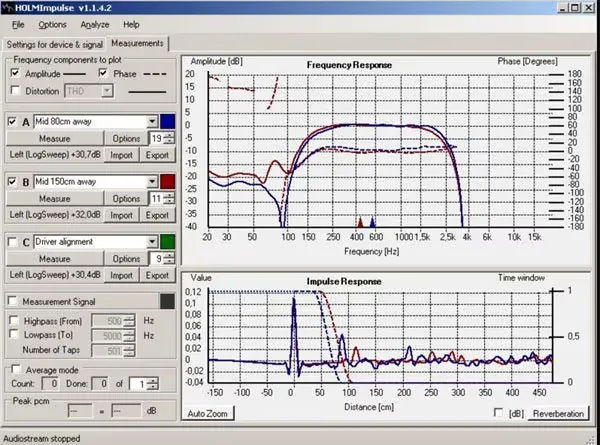Expand the 'Mid 150cm away' name dropdown
Viewport: 600px width, 445px height.
pos(152,181)
